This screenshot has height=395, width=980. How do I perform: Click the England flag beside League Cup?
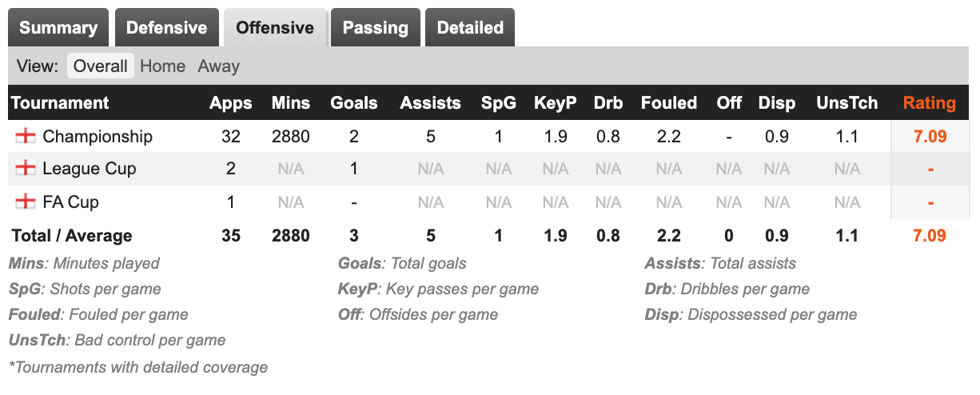point(26,168)
